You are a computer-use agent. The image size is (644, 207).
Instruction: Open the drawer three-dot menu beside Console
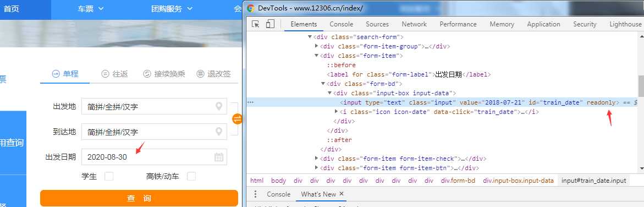pos(256,194)
